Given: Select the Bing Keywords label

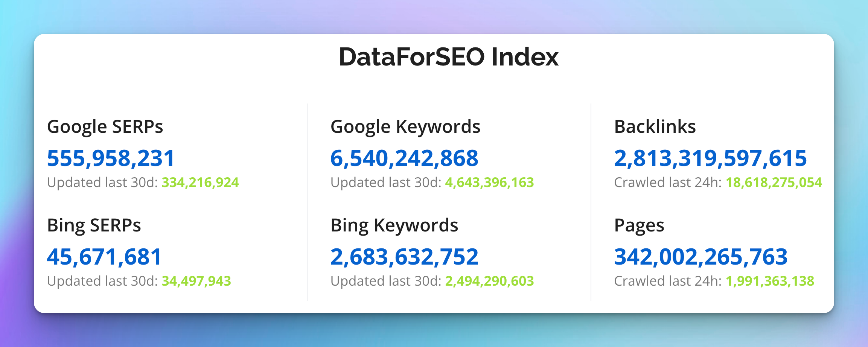Looking at the screenshot, I should pos(394,225).
